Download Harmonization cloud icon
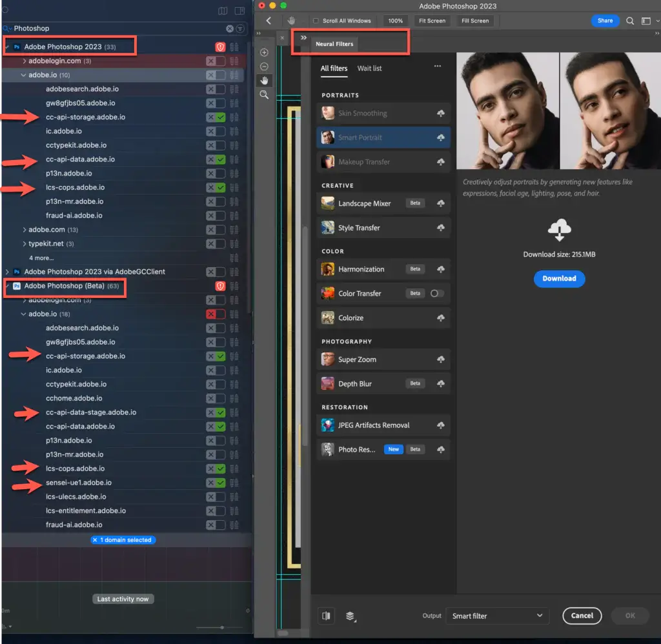Viewport: 661px width, 644px height. 440,269
